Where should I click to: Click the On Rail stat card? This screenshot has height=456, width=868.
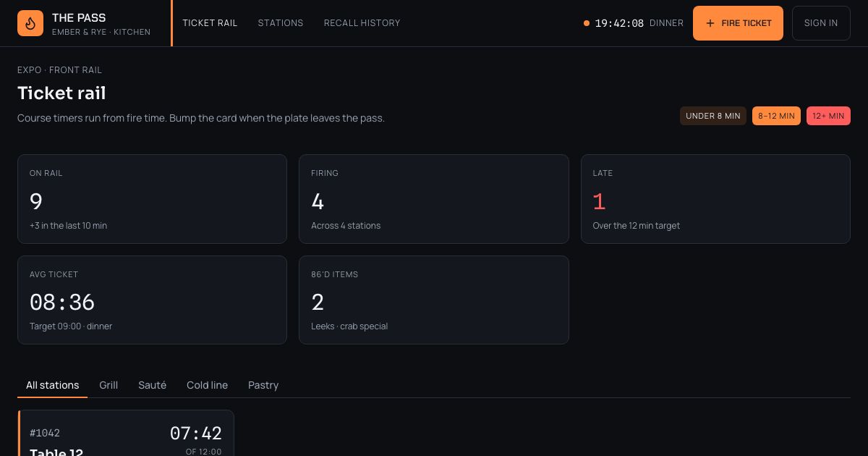(152, 199)
